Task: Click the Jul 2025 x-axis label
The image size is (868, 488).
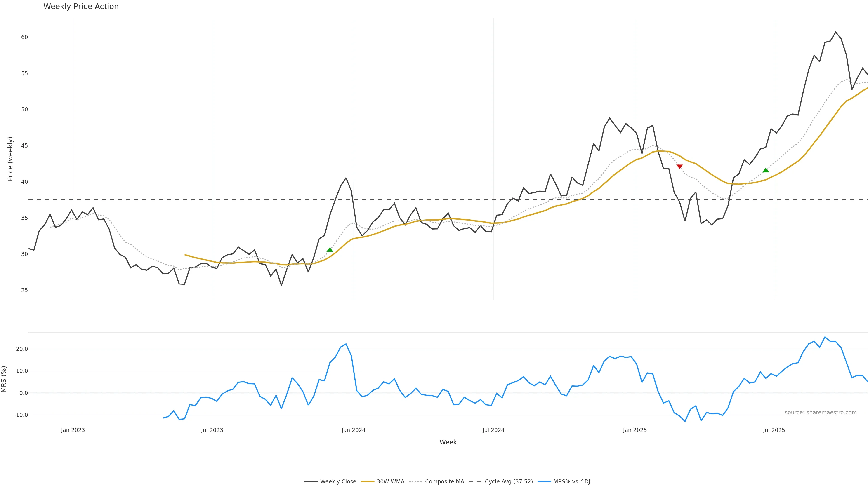Action: (774, 430)
